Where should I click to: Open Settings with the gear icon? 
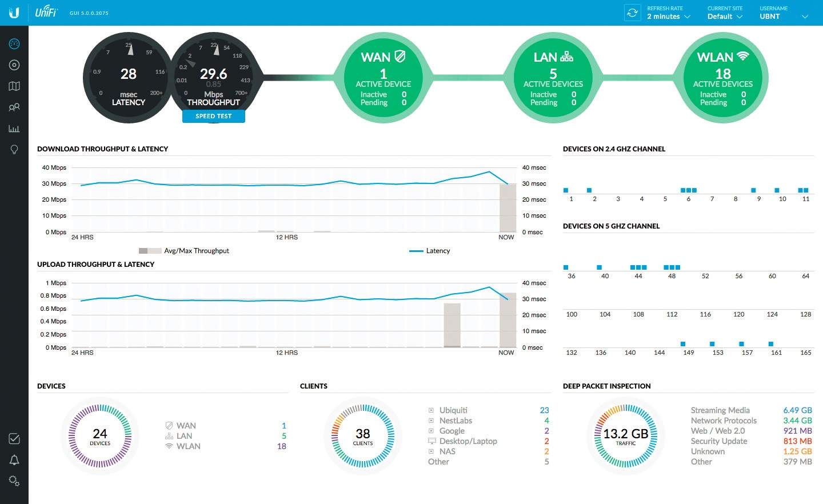point(14,481)
